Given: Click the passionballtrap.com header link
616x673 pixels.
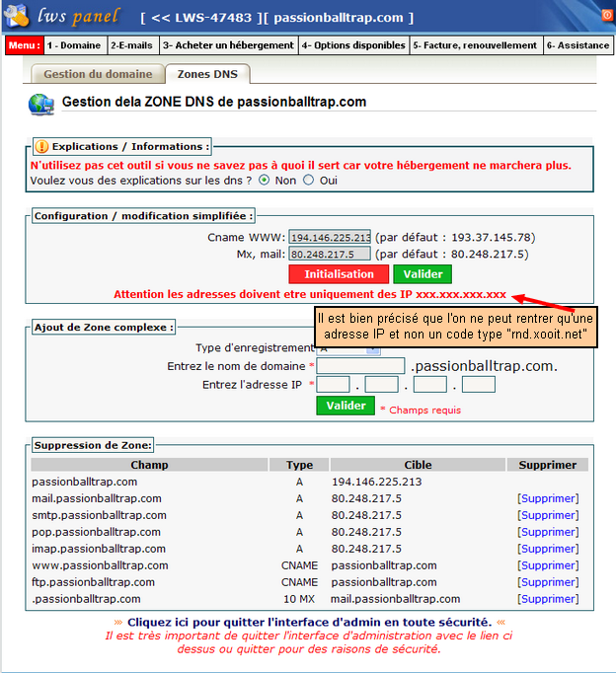Looking at the screenshot, I should 339,18.
